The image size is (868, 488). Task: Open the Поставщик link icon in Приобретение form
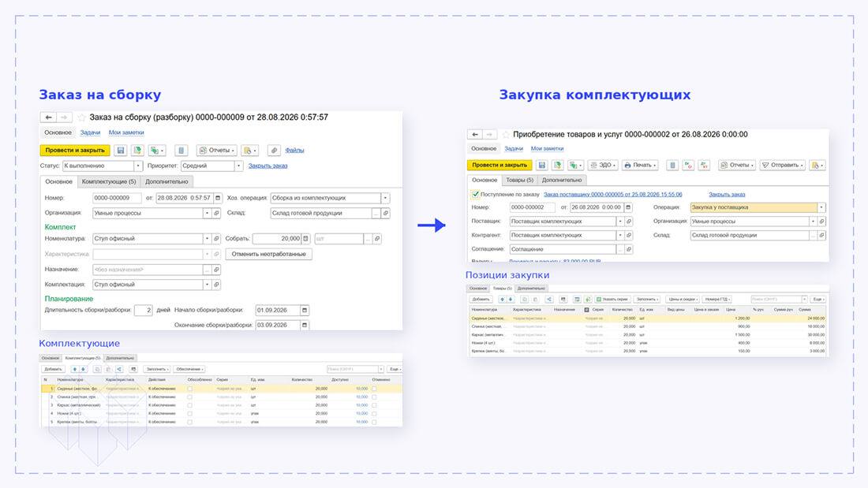629,222
